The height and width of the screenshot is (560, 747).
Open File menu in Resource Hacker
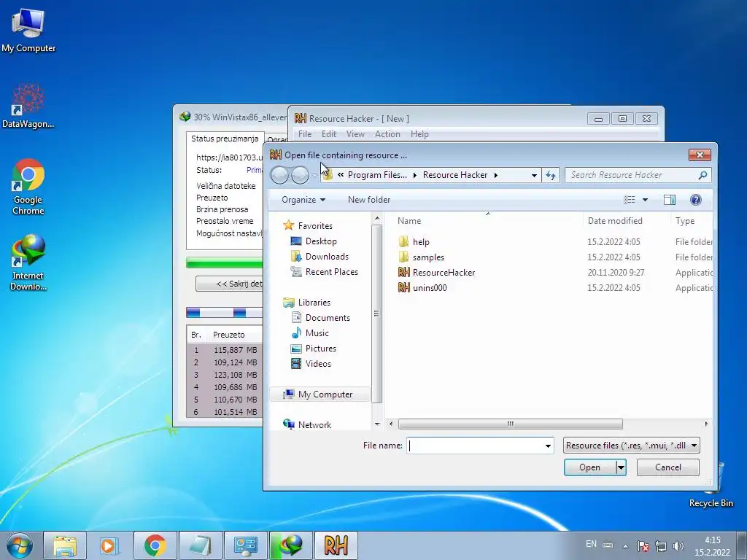(305, 134)
